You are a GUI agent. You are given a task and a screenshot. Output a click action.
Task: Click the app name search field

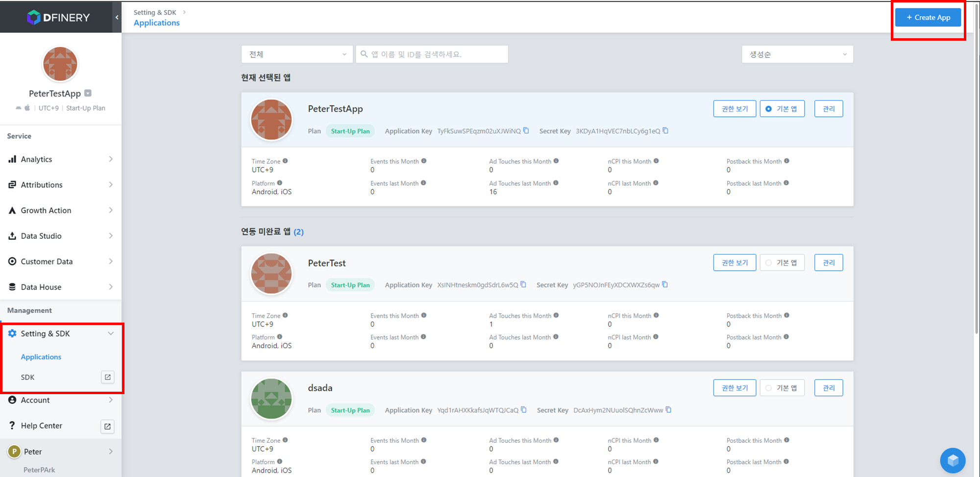(432, 54)
